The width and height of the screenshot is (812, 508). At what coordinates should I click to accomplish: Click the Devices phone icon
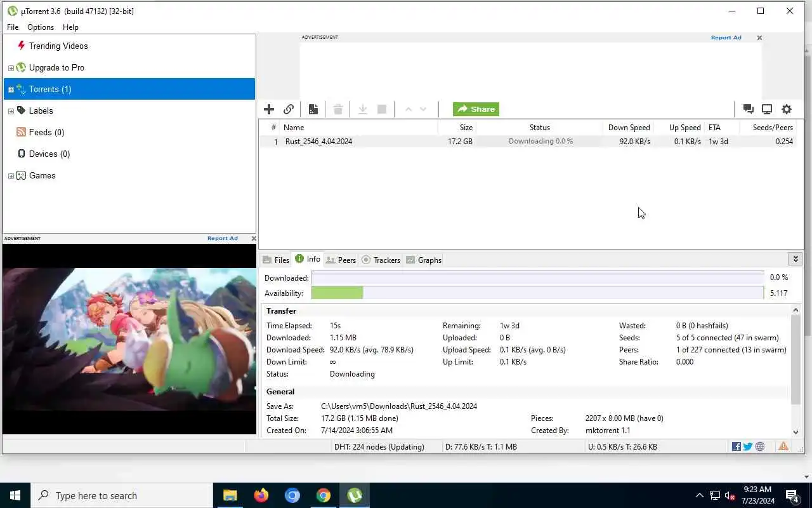coord(22,154)
